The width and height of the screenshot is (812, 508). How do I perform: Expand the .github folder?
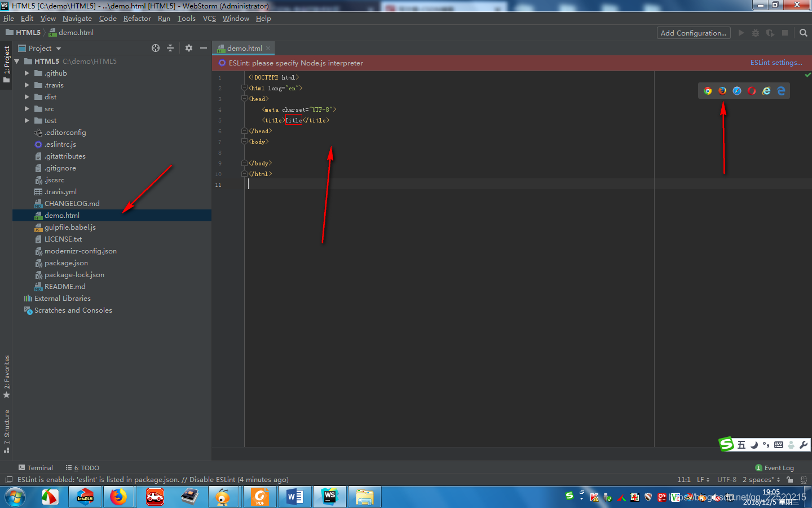27,73
